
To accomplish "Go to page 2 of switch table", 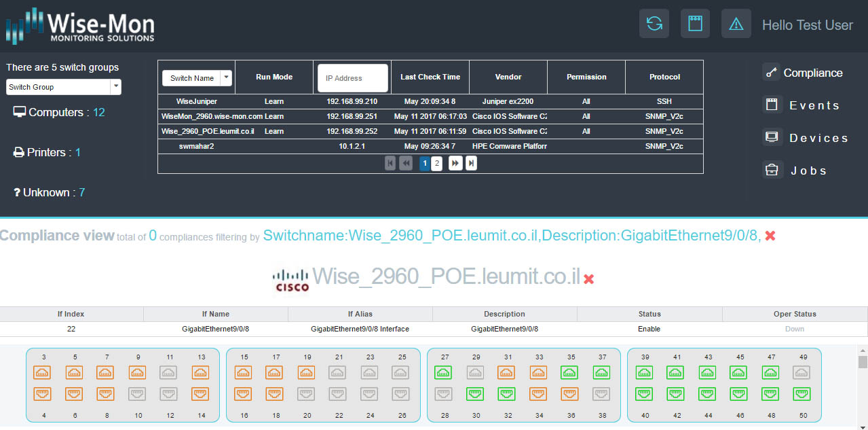I will tap(437, 163).
